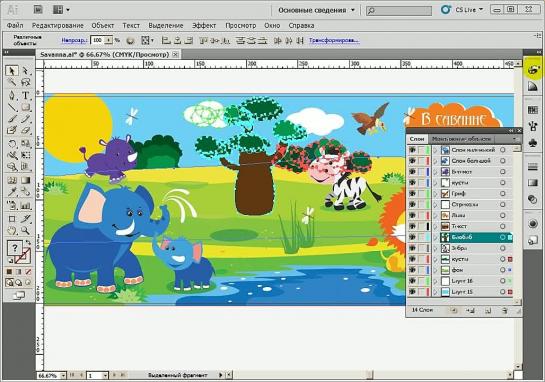
Task: Select the Pen tool
Action: 12,95
